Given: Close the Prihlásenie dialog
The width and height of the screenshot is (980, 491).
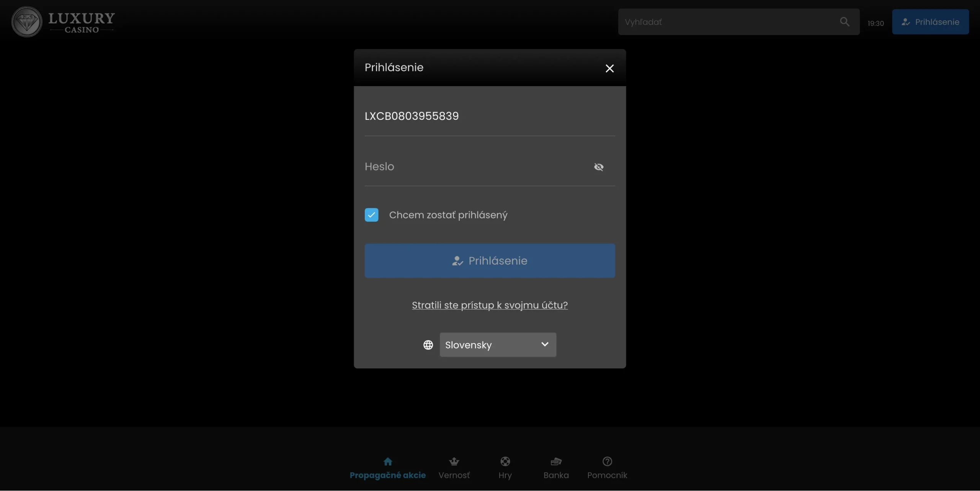Looking at the screenshot, I should [609, 68].
